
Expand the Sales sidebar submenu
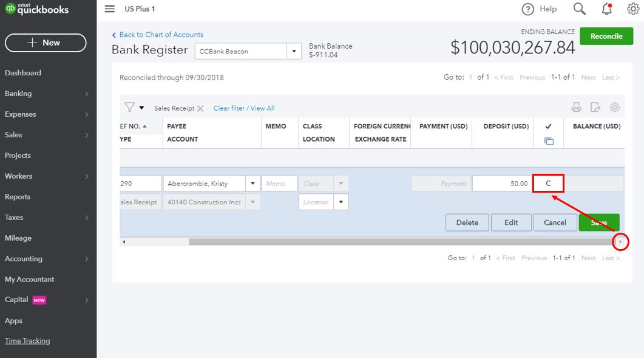pos(87,135)
